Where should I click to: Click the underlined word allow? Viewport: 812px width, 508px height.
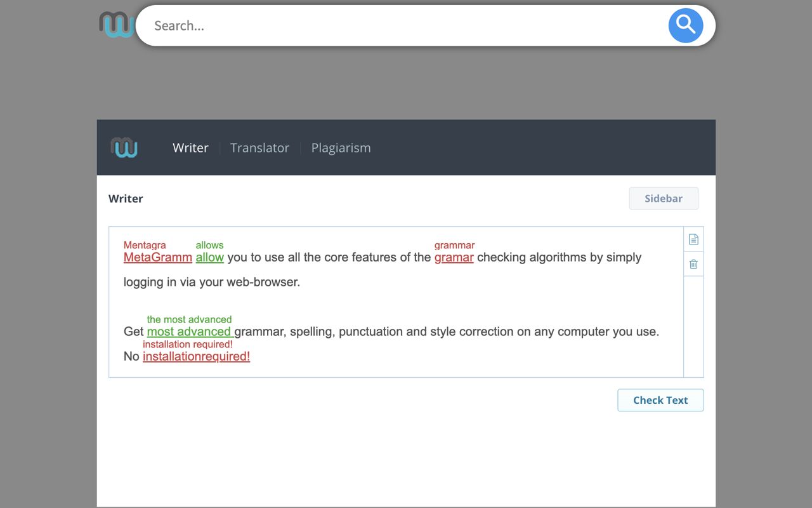pos(210,257)
